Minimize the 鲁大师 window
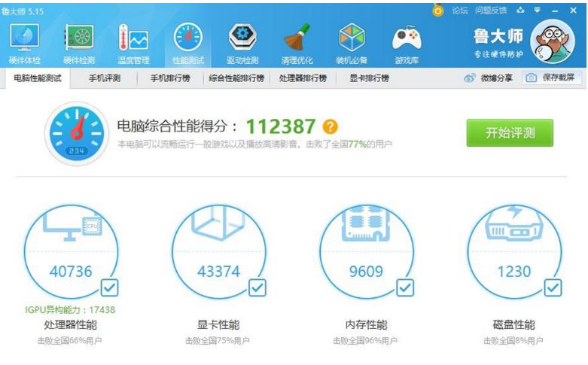This screenshot has width=588, height=365. tap(555, 11)
